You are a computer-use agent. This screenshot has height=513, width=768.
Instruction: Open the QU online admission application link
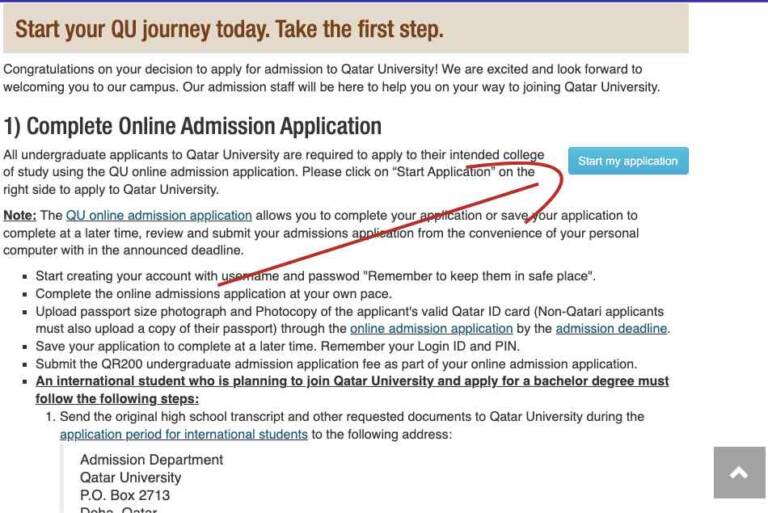coord(159,216)
